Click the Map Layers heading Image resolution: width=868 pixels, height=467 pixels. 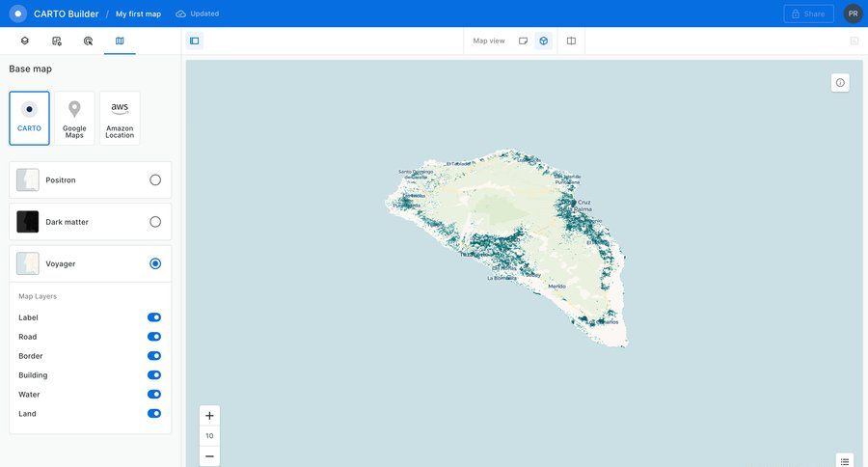(x=38, y=296)
